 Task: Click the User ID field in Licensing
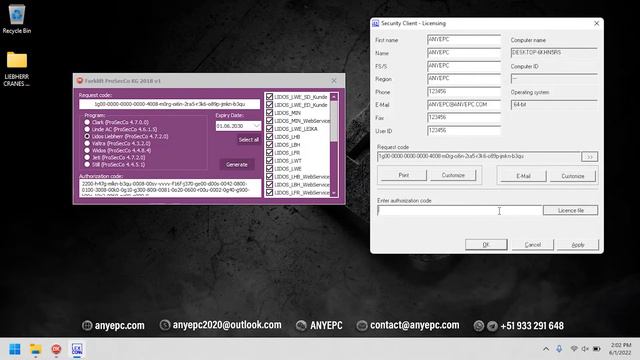[464, 131]
